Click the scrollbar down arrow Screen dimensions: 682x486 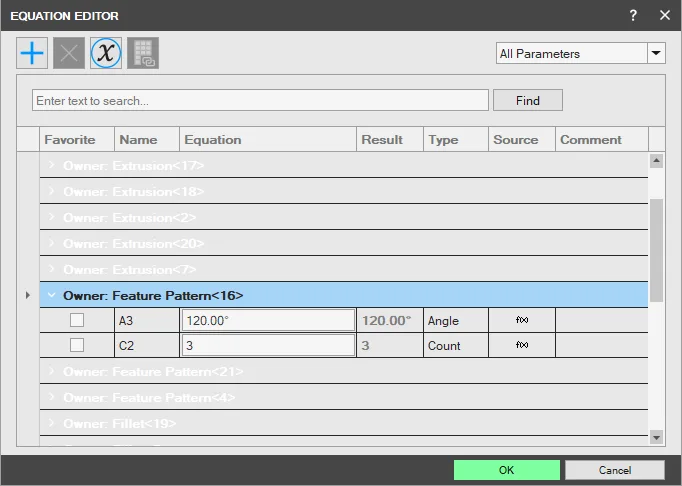point(656,437)
